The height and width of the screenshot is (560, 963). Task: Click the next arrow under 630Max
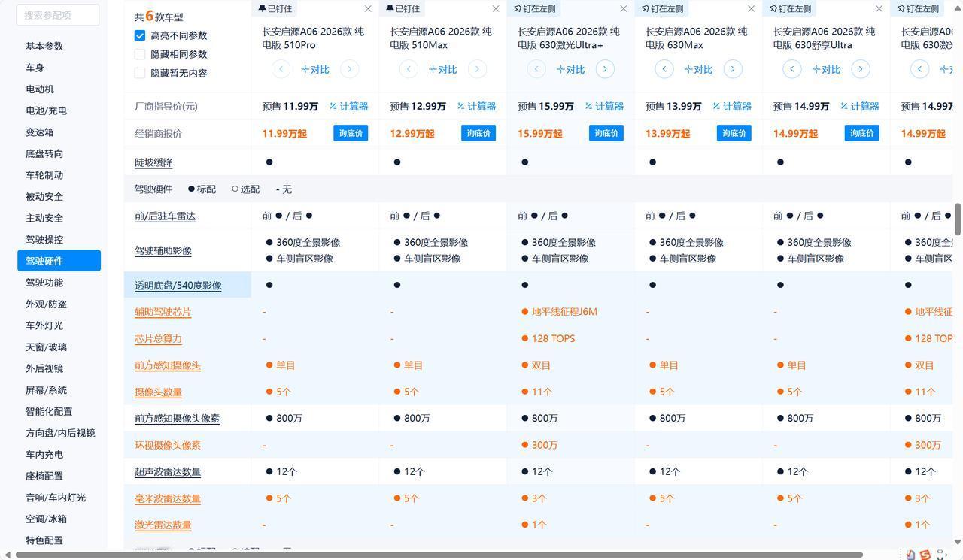pyautogui.click(x=733, y=69)
